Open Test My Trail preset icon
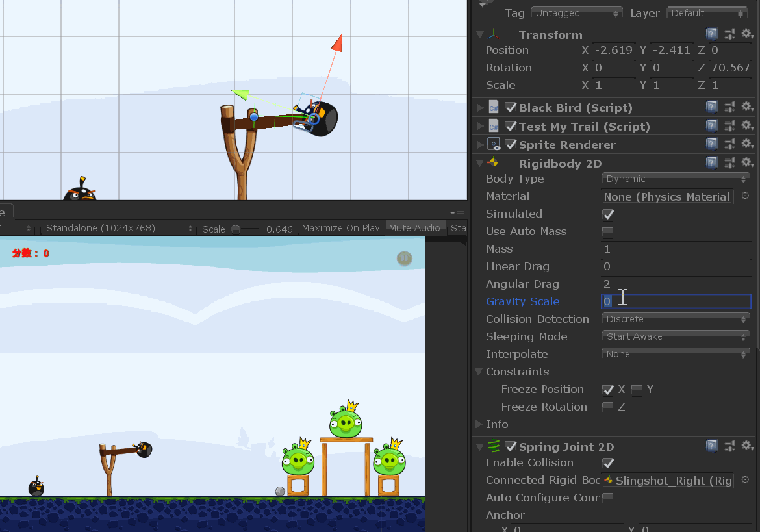The height and width of the screenshot is (532, 760). click(729, 126)
